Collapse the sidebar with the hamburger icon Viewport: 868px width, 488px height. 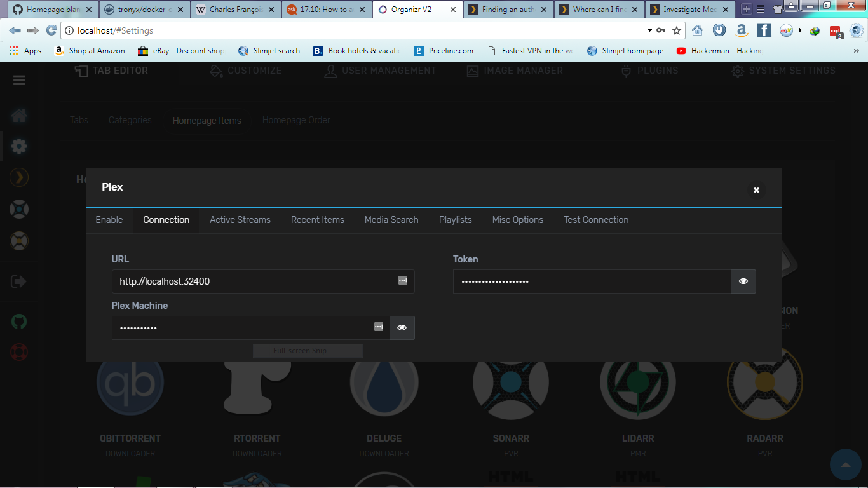(18, 80)
